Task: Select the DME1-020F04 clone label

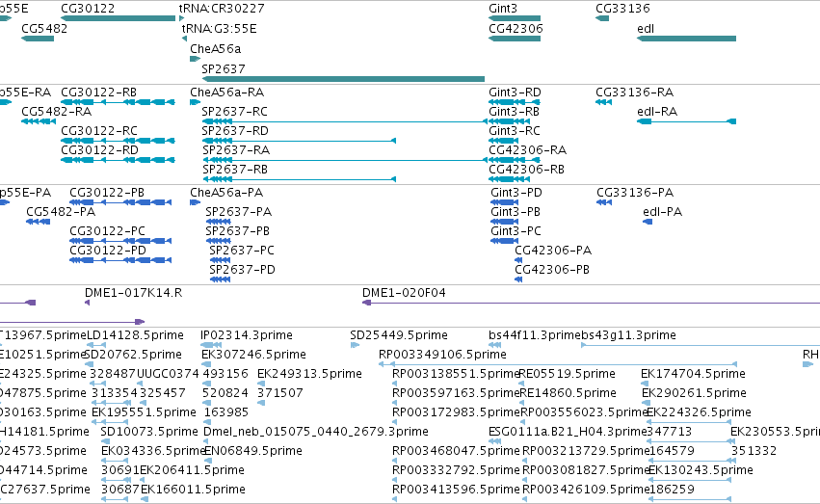Action: [x=405, y=293]
